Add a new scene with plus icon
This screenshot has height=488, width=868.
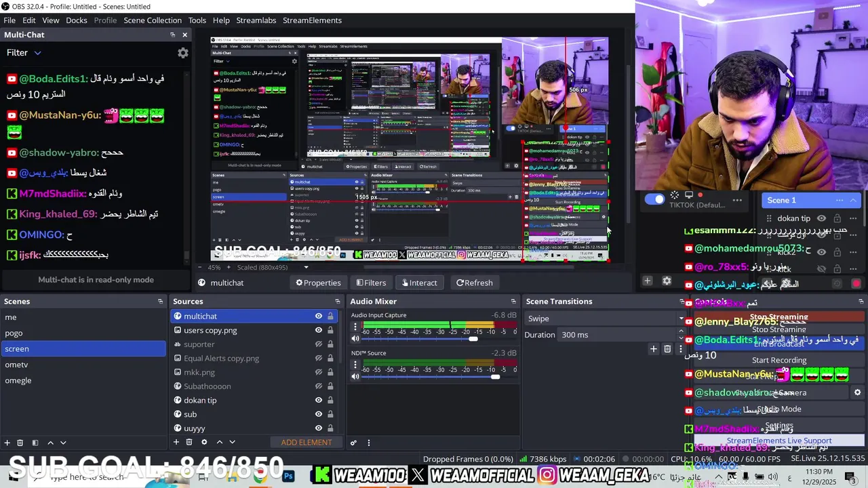[x=7, y=443]
